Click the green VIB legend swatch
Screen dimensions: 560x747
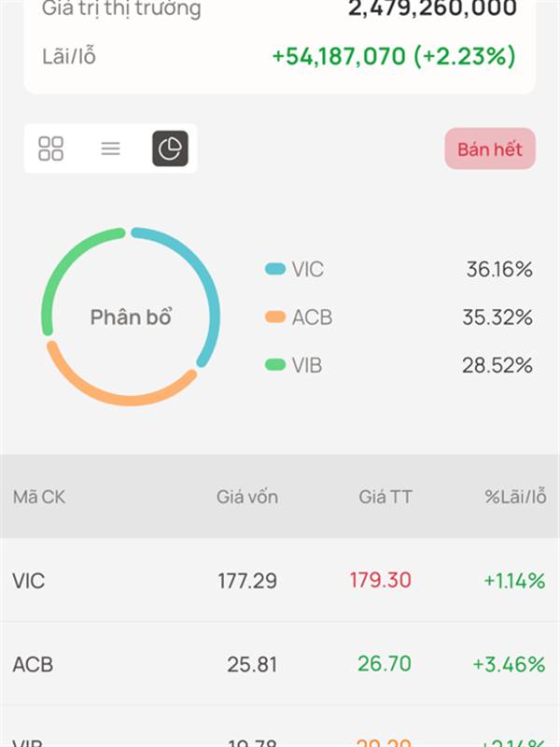pyautogui.click(x=275, y=365)
